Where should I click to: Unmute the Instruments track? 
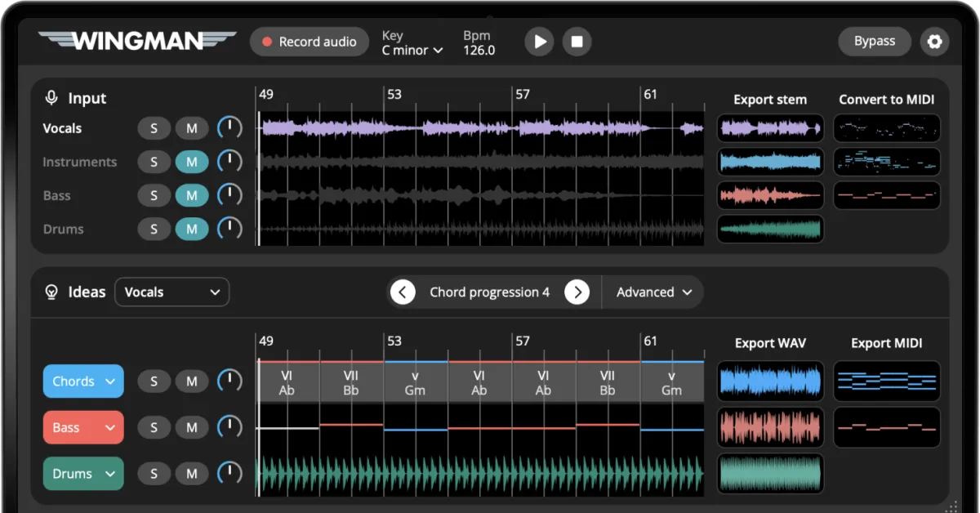(x=192, y=162)
